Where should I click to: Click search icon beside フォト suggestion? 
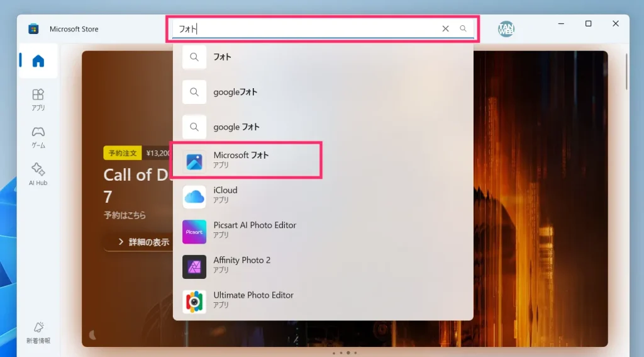[194, 57]
